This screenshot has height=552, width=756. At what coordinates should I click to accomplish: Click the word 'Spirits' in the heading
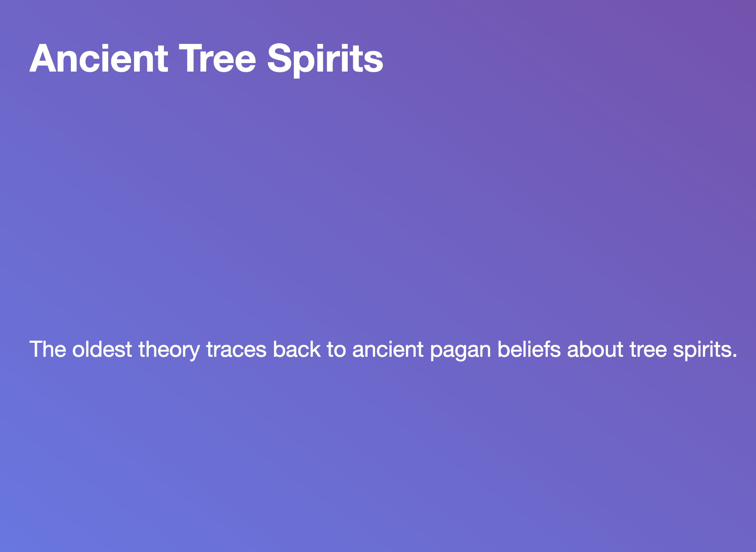coord(325,60)
